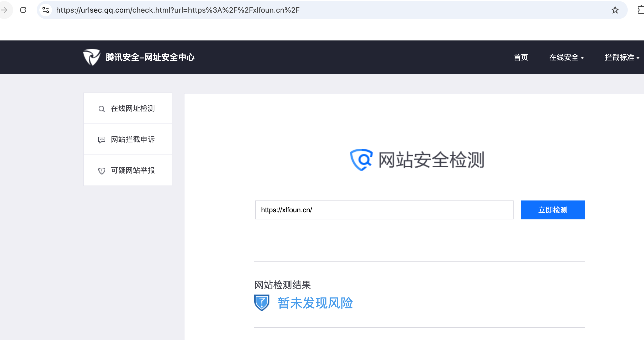Click the browser reload icon
Screen dimensions: 644x340
(x=23, y=10)
